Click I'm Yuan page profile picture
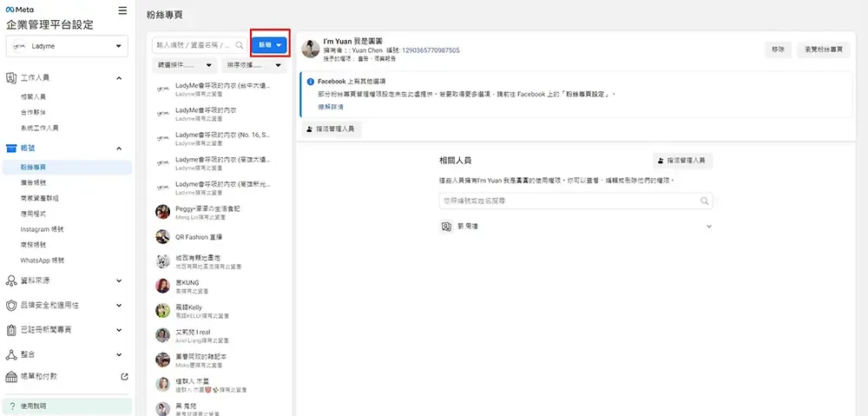 click(x=311, y=49)
